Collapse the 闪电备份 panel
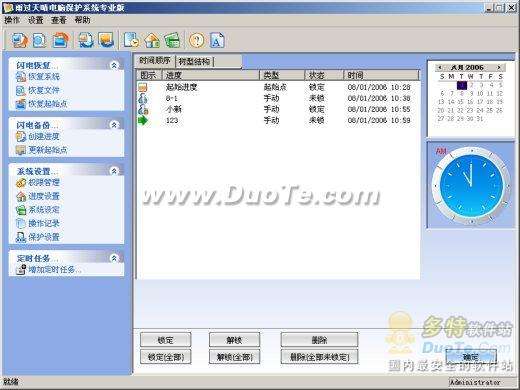 coord(114,125)
